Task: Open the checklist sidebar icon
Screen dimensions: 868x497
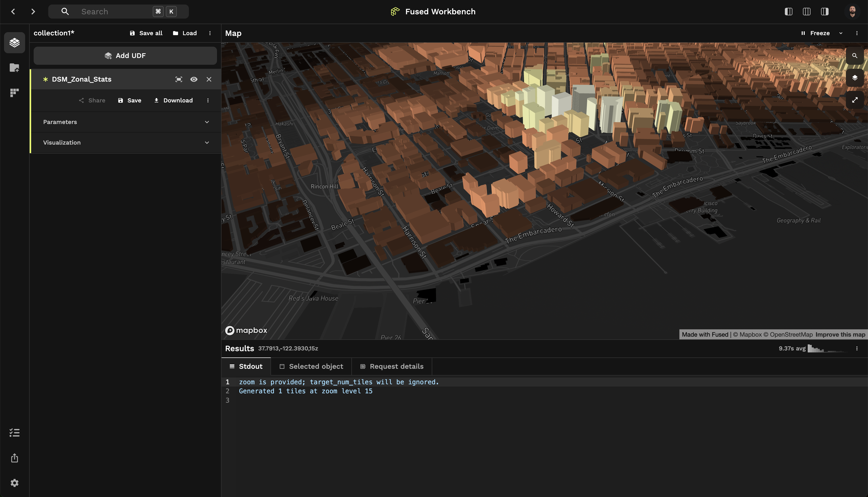Action: coord(14,433)
